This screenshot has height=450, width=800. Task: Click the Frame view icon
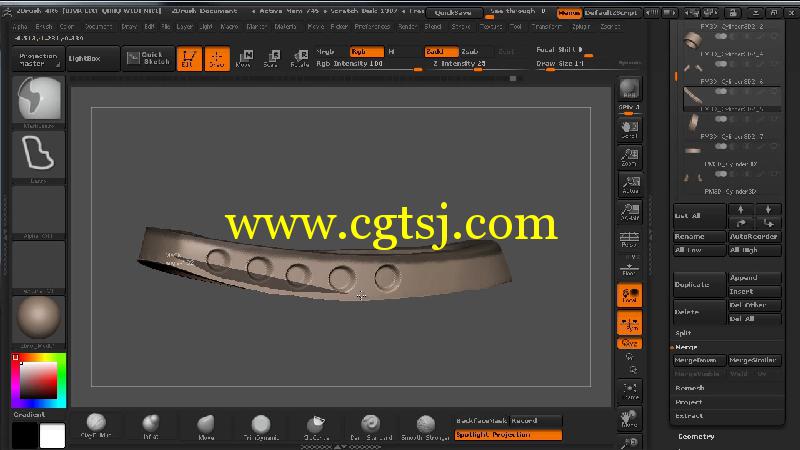[629, 391]
